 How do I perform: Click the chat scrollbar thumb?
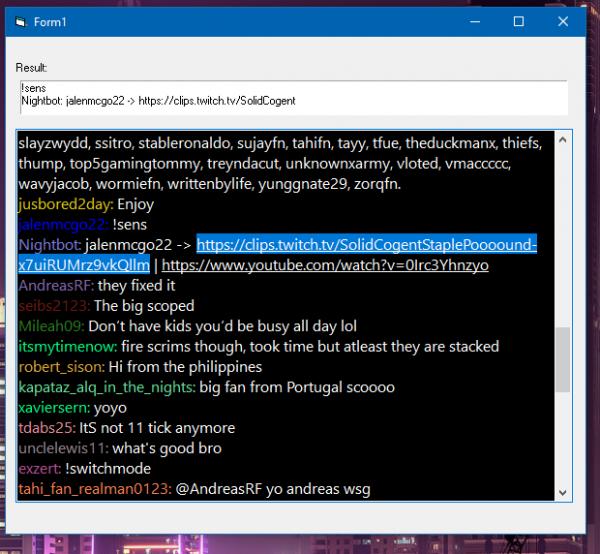coord(562,360)
